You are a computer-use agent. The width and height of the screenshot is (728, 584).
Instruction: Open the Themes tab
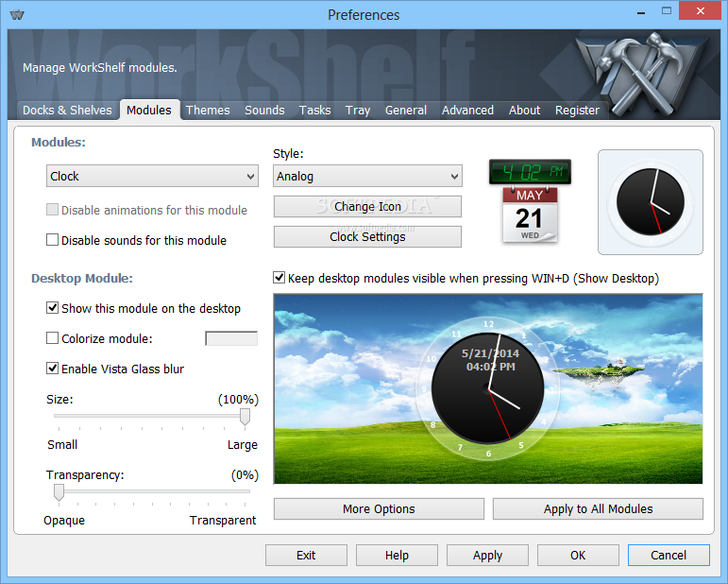click(x=208, y=111)
